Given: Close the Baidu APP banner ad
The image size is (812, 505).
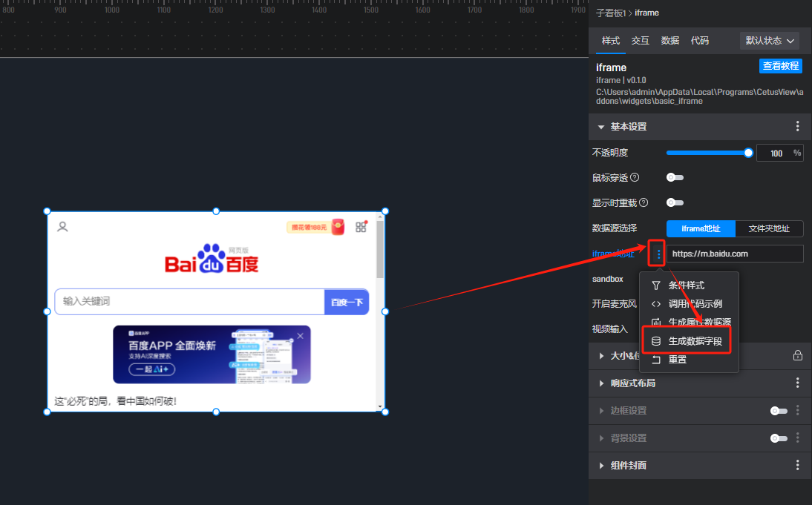Looking at the screenshot, I should point(301,336).
